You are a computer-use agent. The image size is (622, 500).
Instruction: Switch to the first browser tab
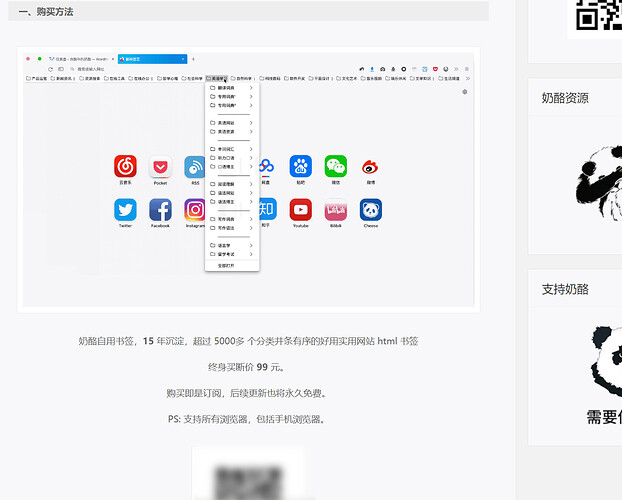coord(81,59)
